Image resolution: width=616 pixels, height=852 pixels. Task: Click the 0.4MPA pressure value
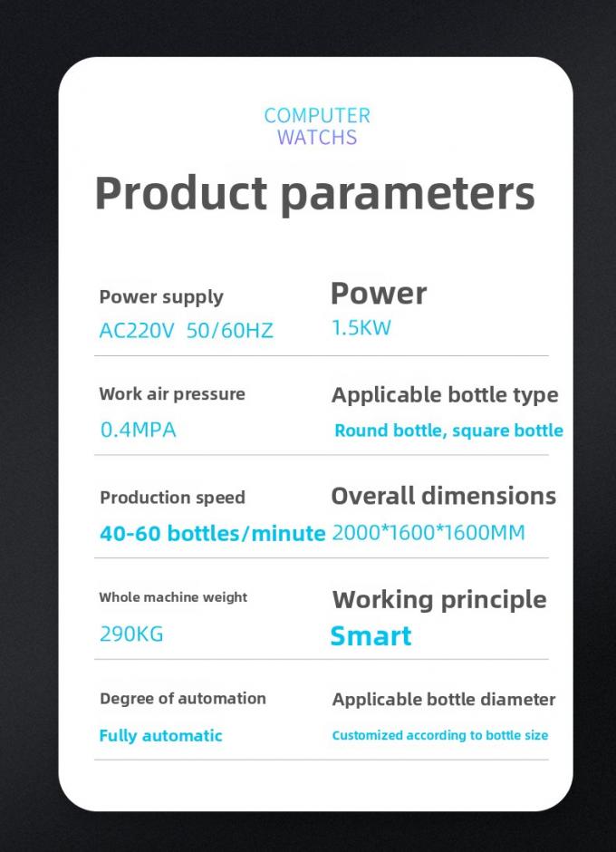pos(138,430)
